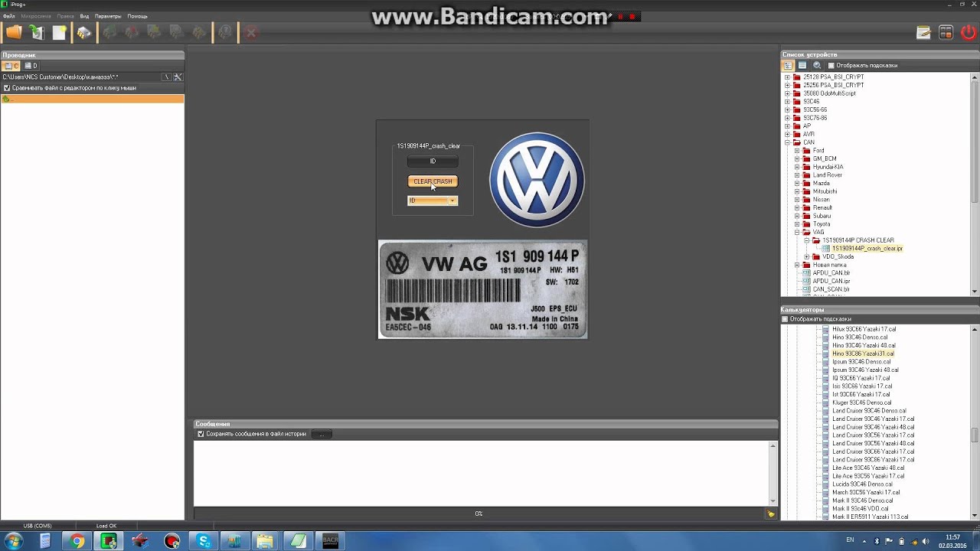
Task: Expand the 35080 OdoMultiScript folder
Action: 787,93
